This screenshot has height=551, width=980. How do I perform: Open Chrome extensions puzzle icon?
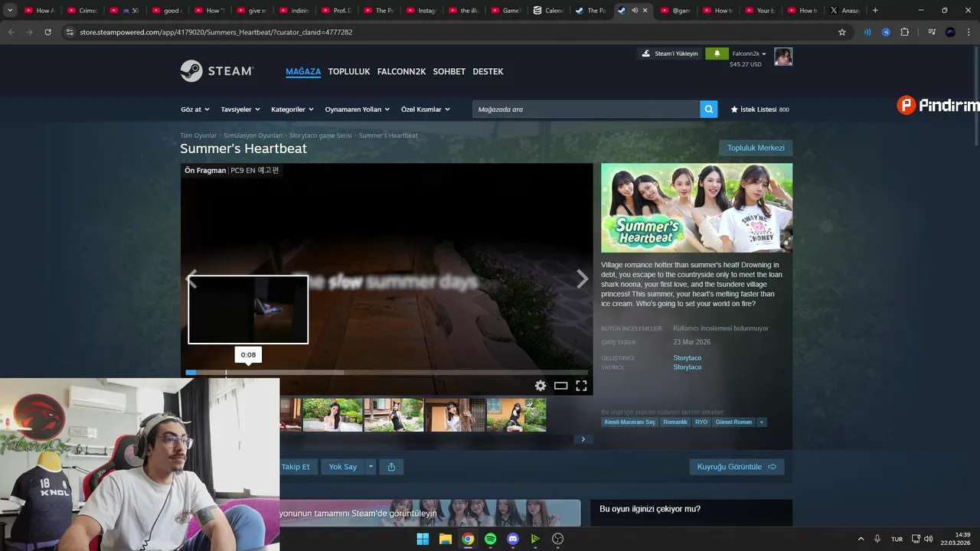(x=905, y=32)
